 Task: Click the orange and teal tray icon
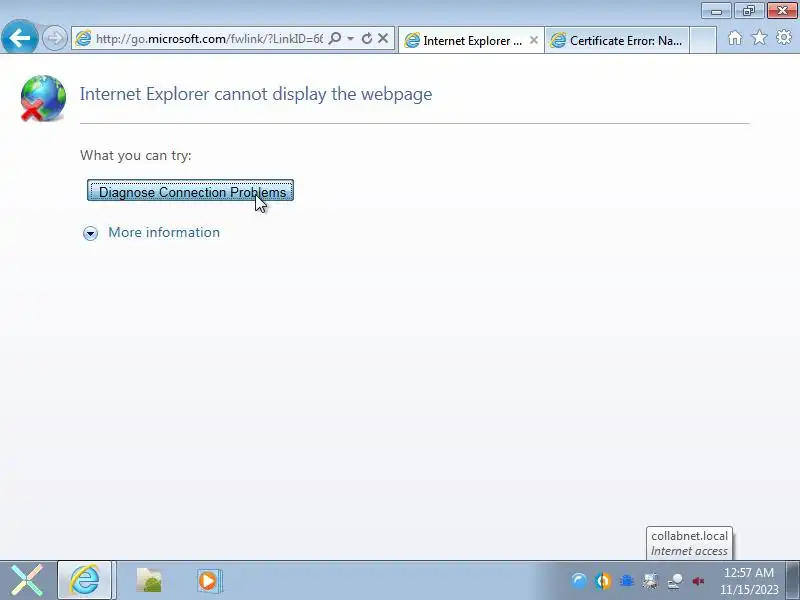pyautogui.click(x=603, y=581)
